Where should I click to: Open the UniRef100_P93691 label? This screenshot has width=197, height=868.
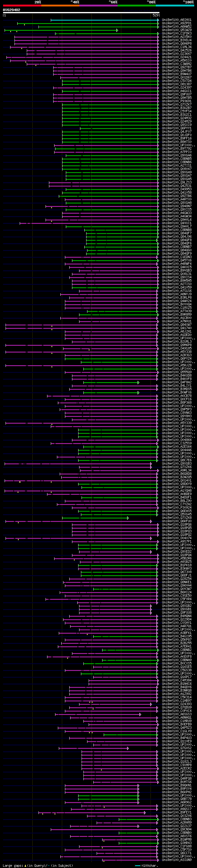[177, 101]
